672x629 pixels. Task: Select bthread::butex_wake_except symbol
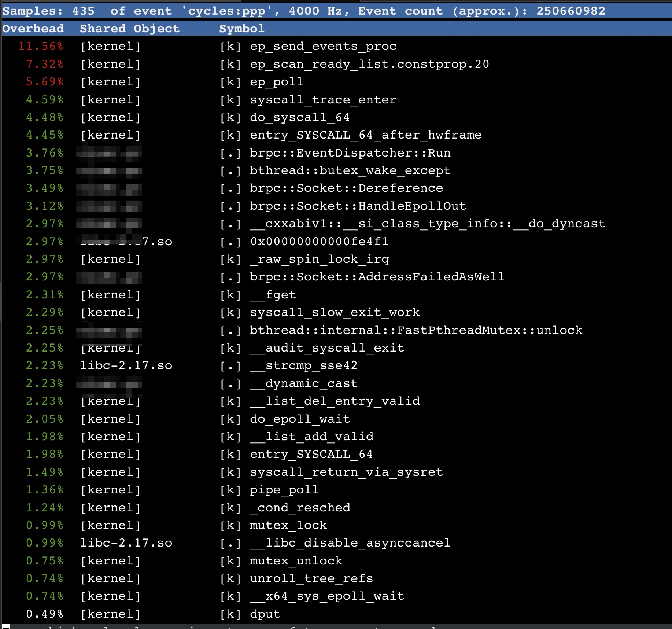coord(350,170)
